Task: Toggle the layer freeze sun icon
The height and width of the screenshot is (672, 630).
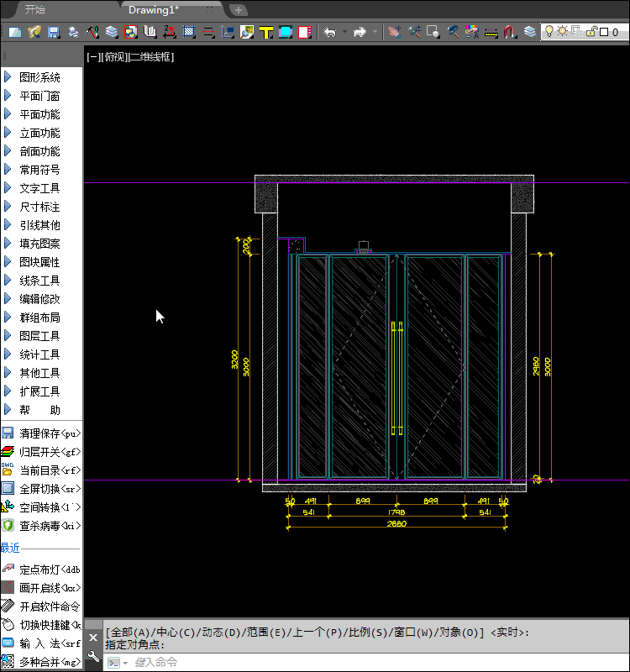Action: click(x=562, y=31)
